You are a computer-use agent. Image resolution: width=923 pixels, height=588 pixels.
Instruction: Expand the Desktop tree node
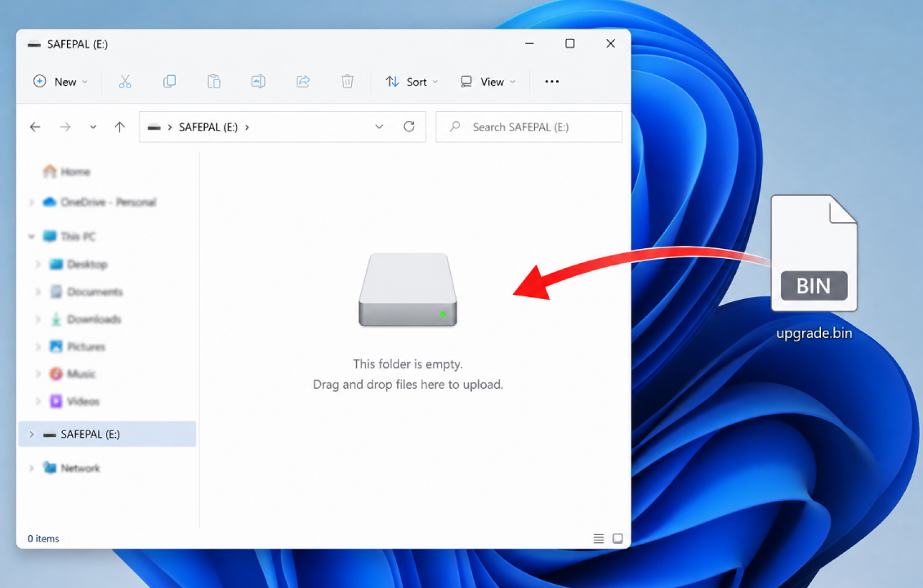tap(38, 265)
